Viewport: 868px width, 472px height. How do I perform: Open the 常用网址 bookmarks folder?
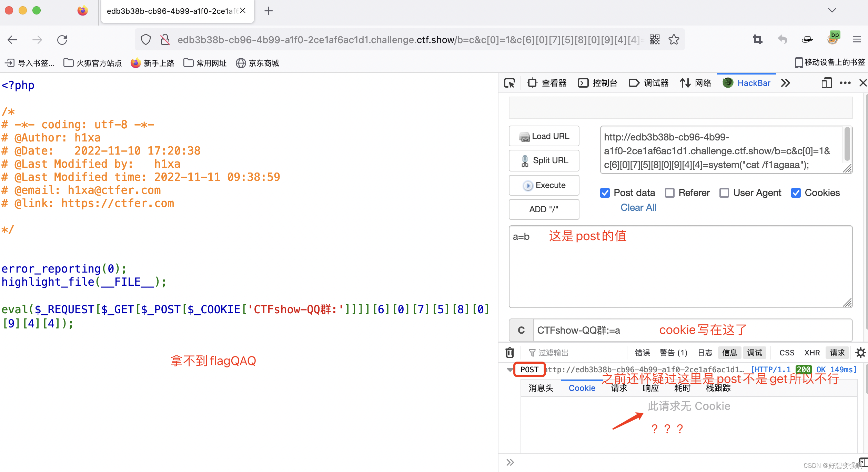point(205,63)
